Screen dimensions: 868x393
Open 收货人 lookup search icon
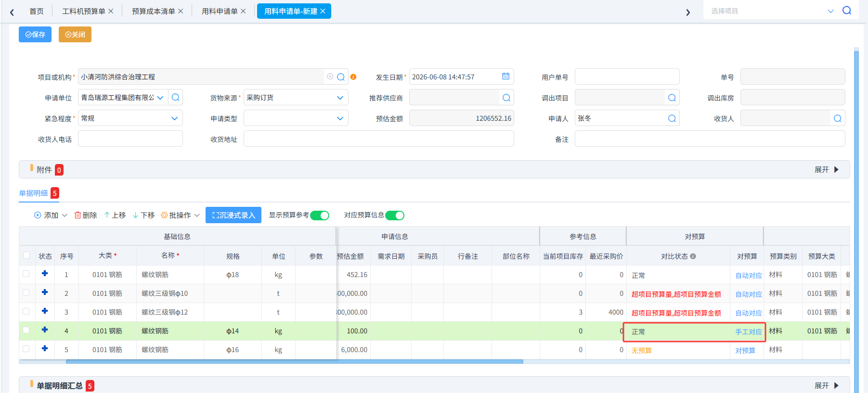click(838, 118)
